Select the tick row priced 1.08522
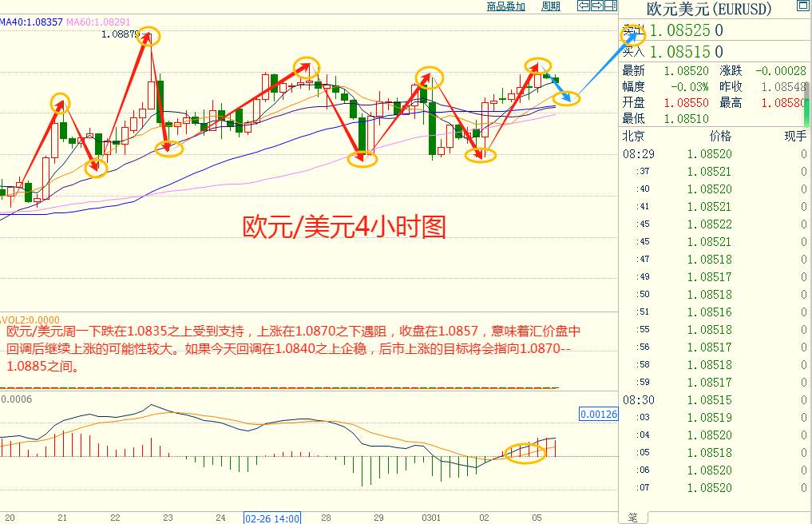This screenshot has width=812, height=524. 715,224
